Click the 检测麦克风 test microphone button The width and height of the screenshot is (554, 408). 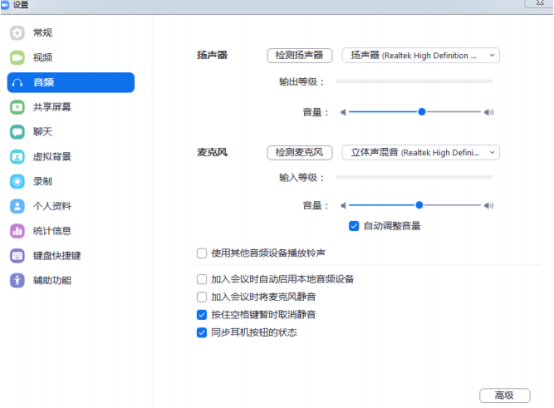point(300,153)
